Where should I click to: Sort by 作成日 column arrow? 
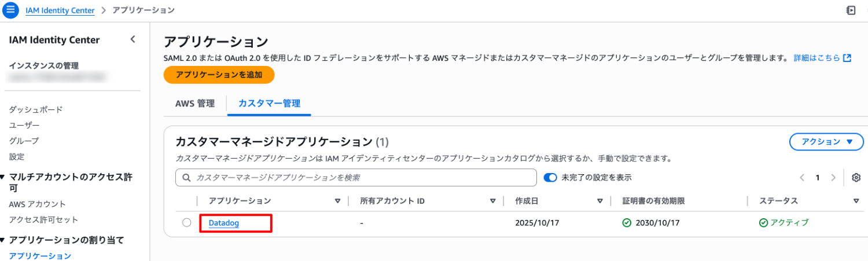(x=600, y=201)
